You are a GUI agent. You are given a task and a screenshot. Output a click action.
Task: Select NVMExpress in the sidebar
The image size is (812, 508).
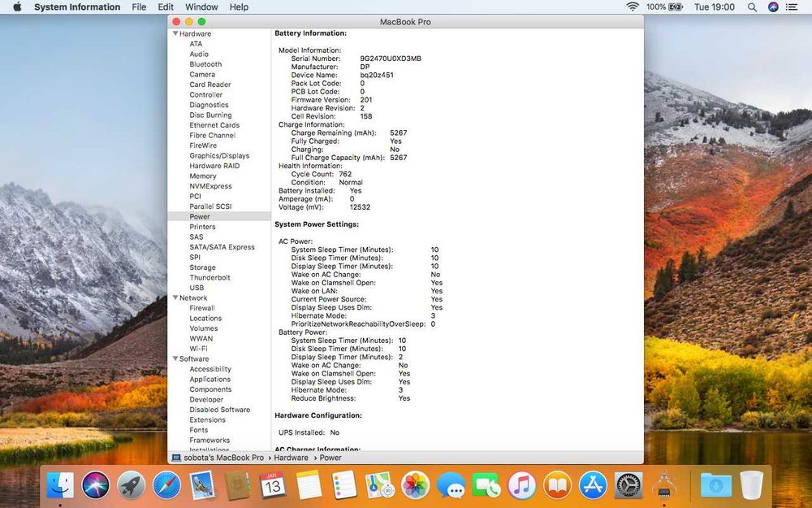tap(211, 186)
